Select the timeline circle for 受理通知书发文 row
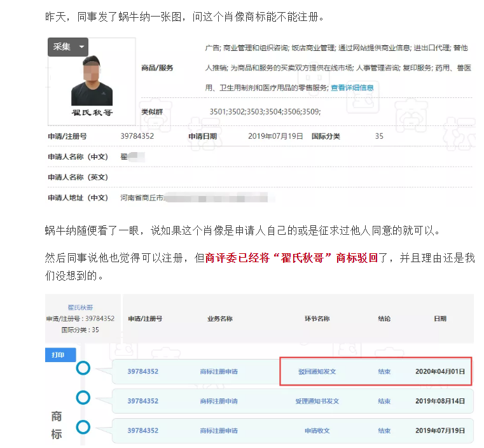The height and width of the screenshot is (448, 484). [x=83, y=398]
